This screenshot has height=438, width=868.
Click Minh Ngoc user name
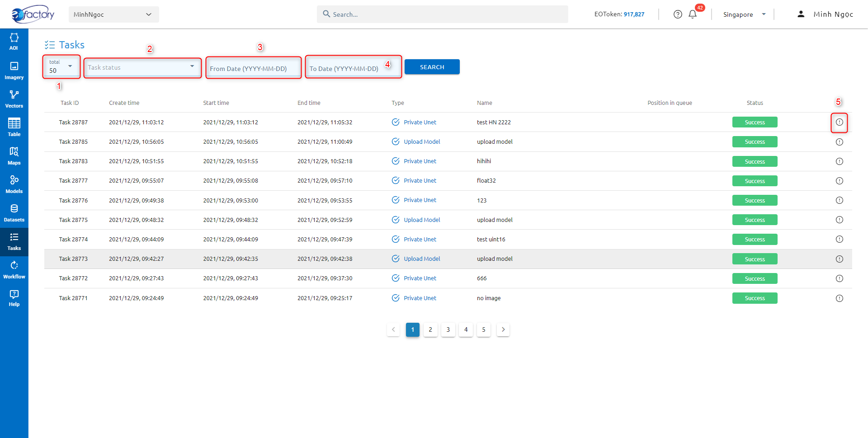click(x=833, y=14)
